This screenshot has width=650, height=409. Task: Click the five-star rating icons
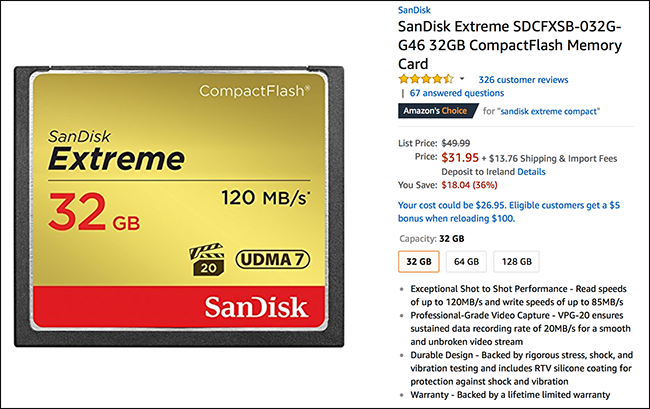tap(424, 79)
